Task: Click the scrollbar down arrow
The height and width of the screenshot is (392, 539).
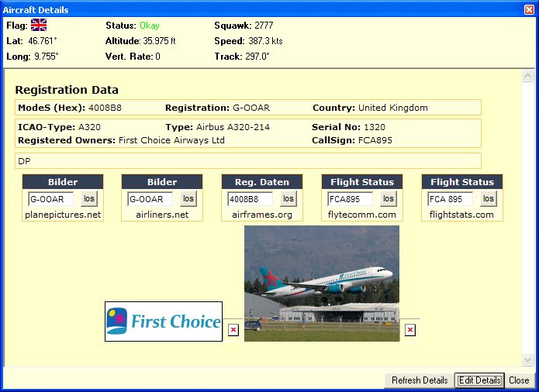Action: tap(527, 359)
